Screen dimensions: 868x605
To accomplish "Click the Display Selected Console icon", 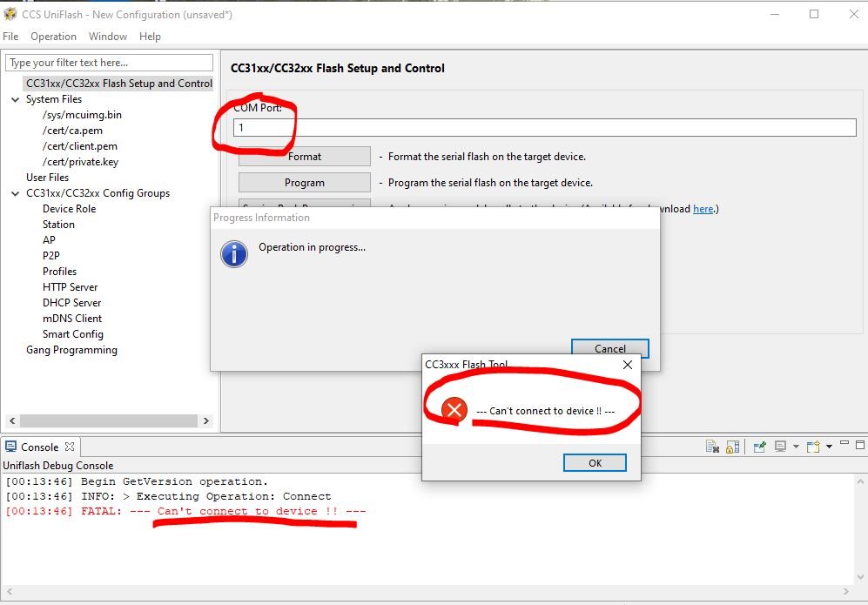I will pyautogui.click(x=781, y=447).
